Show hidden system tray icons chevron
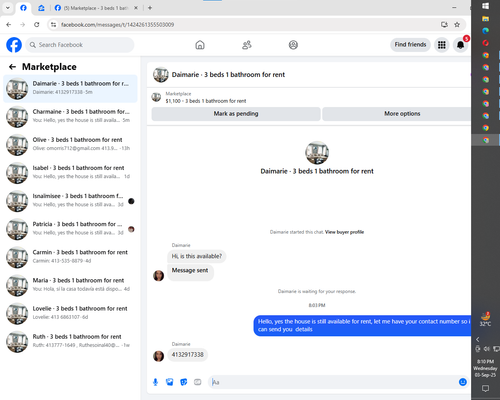Viewport: 500px width, 400px height. (x=478, y=339)
